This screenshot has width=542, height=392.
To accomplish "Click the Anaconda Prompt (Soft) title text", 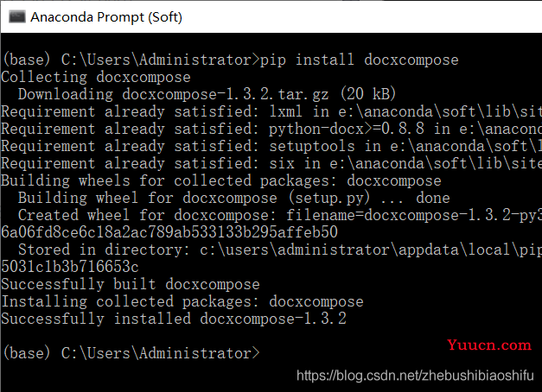I will point(106,17).
